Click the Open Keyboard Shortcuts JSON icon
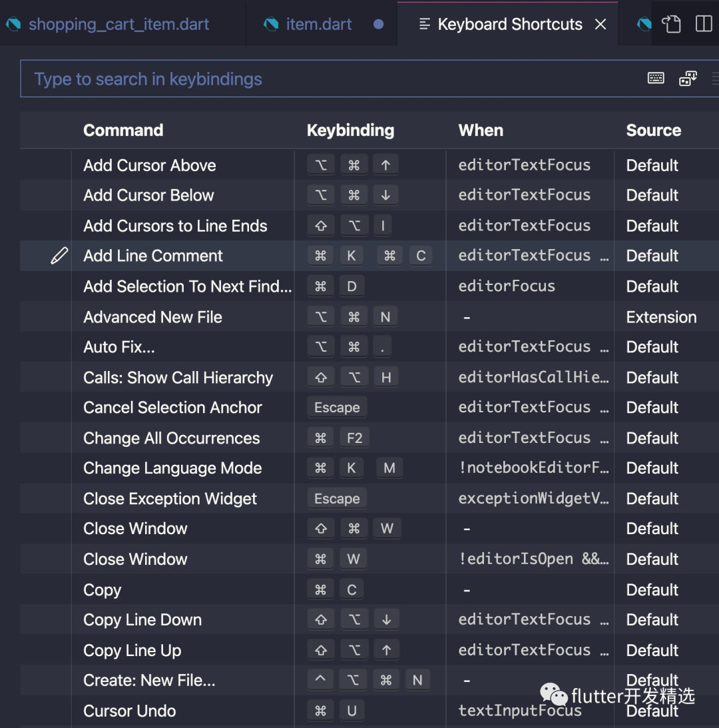 [x=671, y=24]
